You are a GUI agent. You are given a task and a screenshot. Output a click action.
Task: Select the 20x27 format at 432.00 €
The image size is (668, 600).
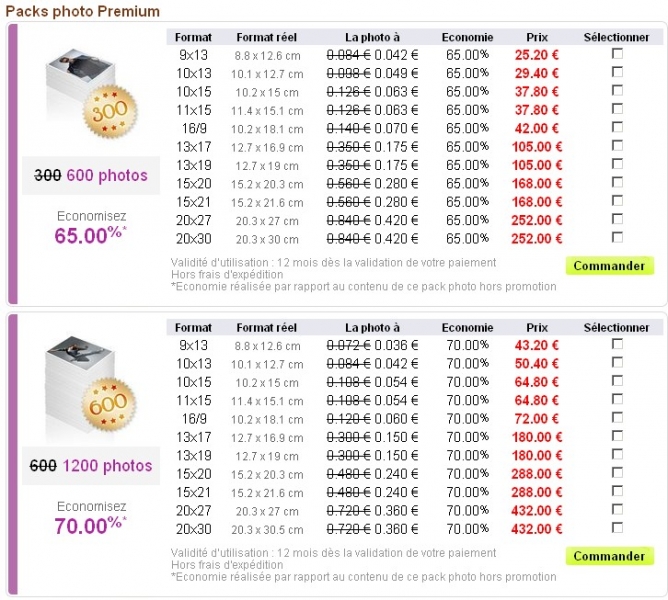[617, 509]
